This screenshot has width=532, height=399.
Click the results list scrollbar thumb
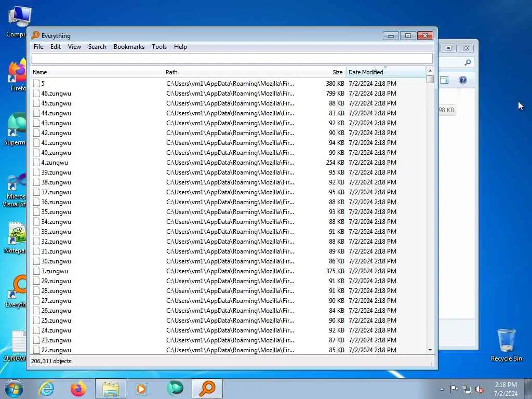(x=430, y=79)
